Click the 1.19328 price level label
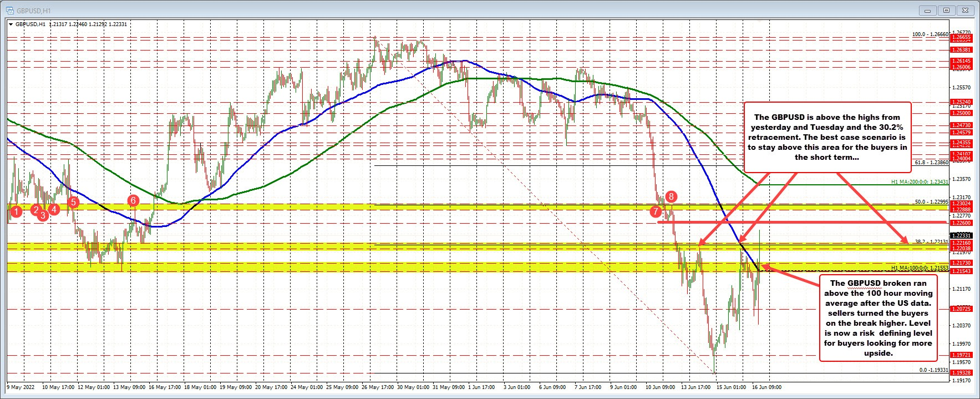This screenshot has height=399, width=980. pyautogui.click(x=961, y=372)
